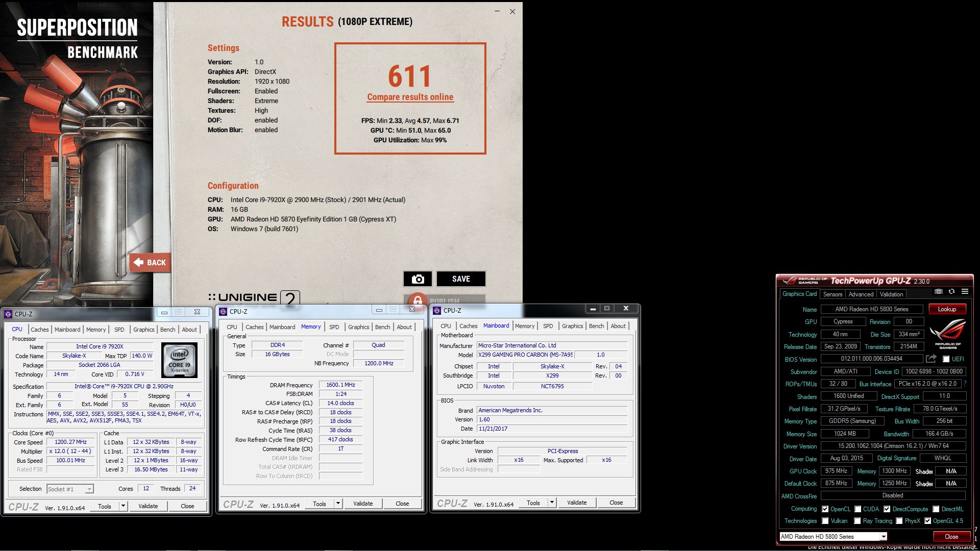Screen dimensions: 980x551
Task: Click the ROG logo in GPU-Z
Action: [x=948, y=334]
